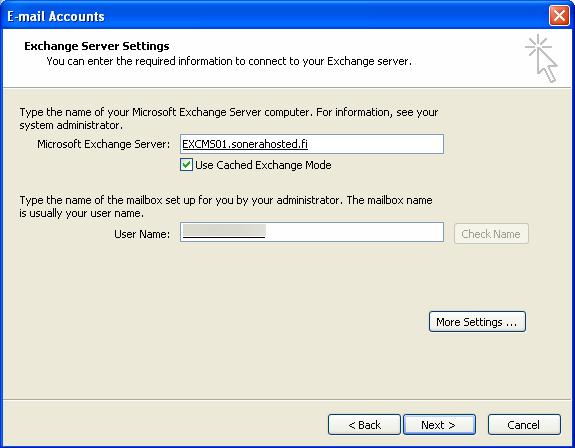Screen dimensions: 575x448
Task: Click the Microsoft Exchange Server label
Action: [x=104, y=144]
